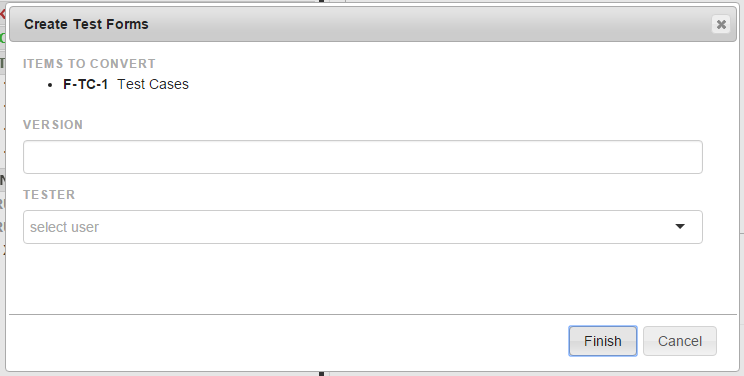This screenshot has height=376, width=744.
Task: Click the bullet before F-TC-1
Action: (50, 85)
